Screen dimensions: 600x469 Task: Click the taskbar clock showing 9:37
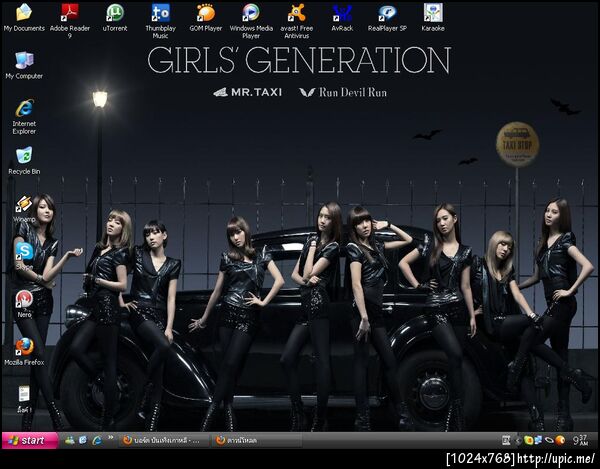[580, 440]
